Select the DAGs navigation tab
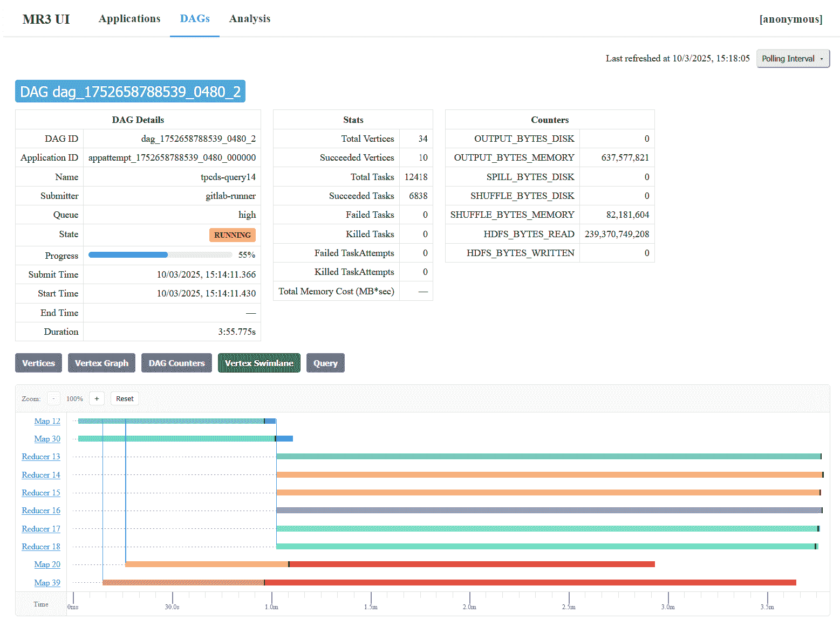This screenshot has height=627, width=840. (x=195, y=19)
